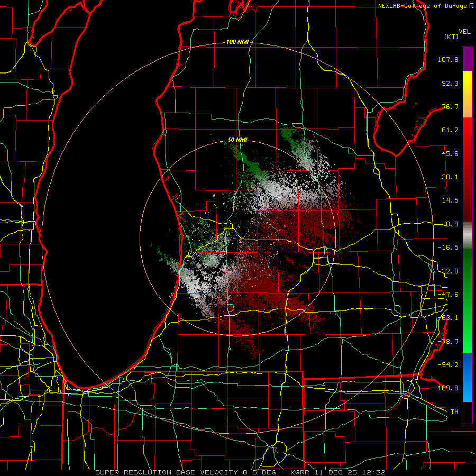This screenshot has height=476, width=476.
Task: Click the "TH" threshold label on legend
Action: pyautogui.click(x=454, y=411)
